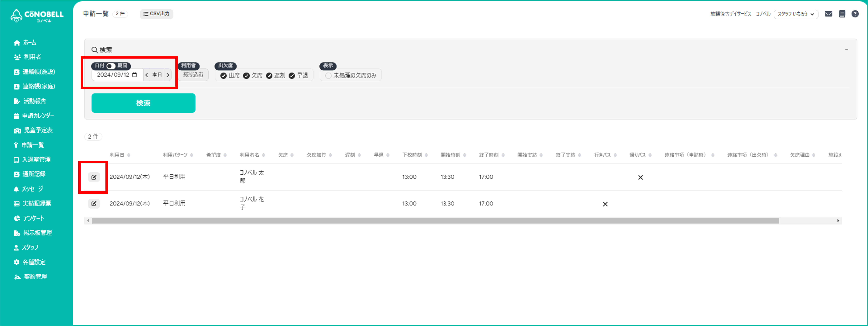Viewport: 868px width, 326px height.
Task: Click the help question mark icon
Action: click(855, 14)
